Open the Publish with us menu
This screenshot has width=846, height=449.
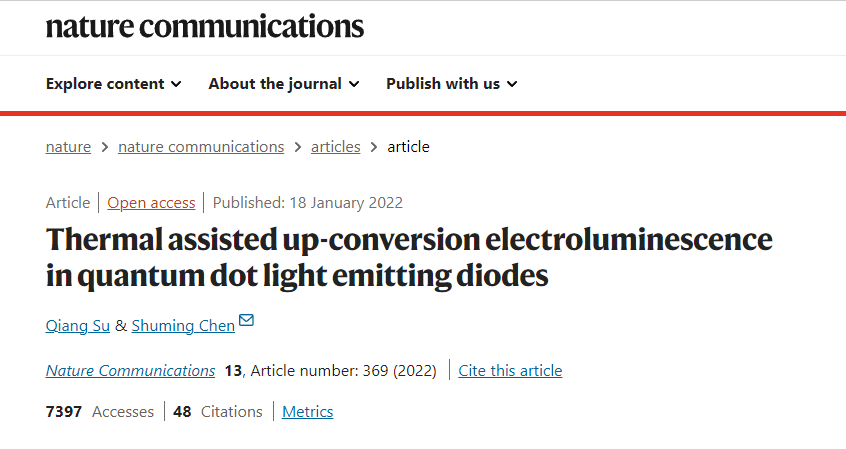click(443, 84)
